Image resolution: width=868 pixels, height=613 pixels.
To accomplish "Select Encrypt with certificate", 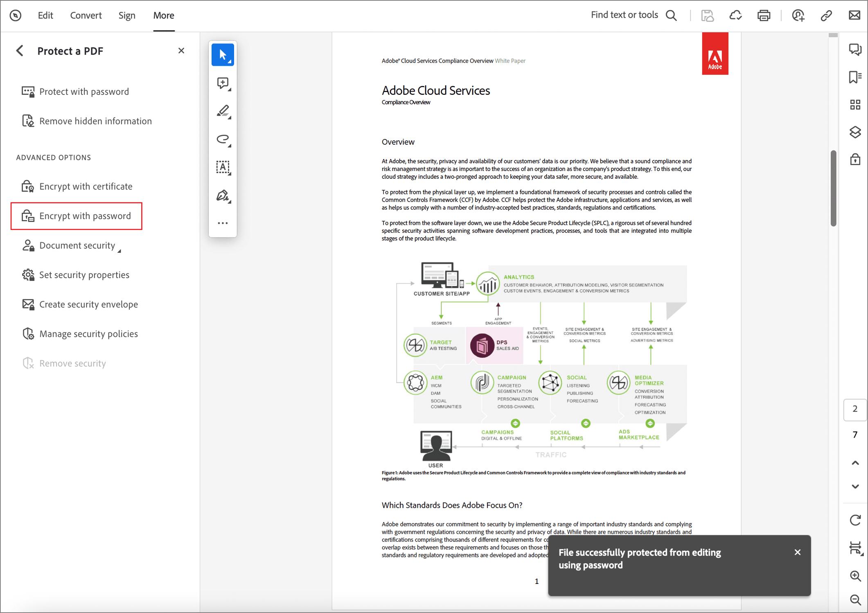I will pyautogui.click(x=86, y=186).
